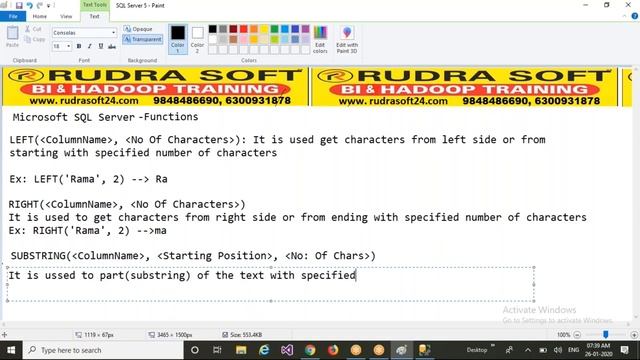Click the Paint app icon on taskbar

point(402,350)
